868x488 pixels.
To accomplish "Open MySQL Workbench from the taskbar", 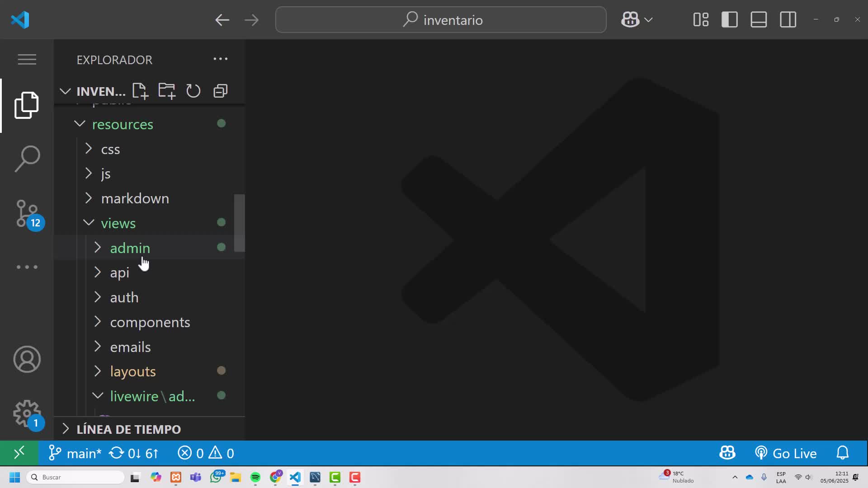I will tap(315, 477).
